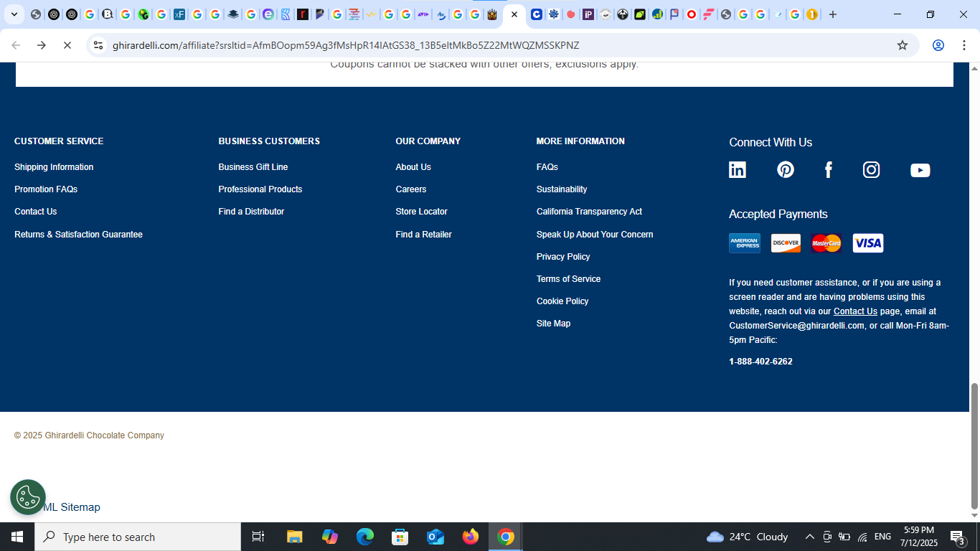Open the Find a Distributor link

click(x=251, y=212)
